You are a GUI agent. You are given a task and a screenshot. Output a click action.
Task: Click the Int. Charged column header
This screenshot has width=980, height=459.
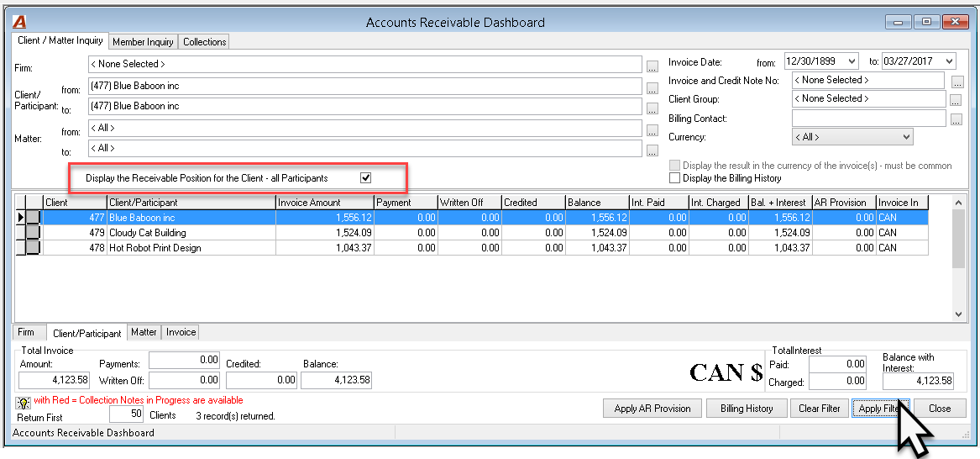coord(717,203)
